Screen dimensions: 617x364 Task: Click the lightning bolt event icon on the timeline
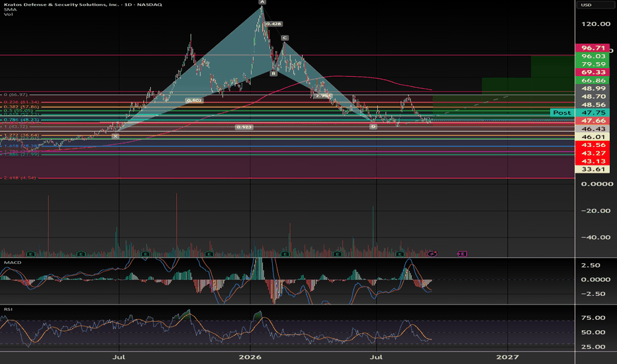pyautogui.click(x=432, y=254)
